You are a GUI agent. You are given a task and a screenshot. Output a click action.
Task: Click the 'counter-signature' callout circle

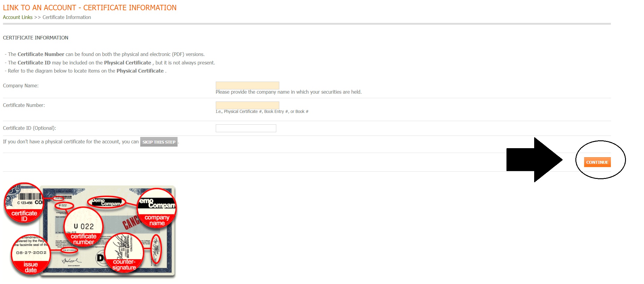click(x=124, y=252)
